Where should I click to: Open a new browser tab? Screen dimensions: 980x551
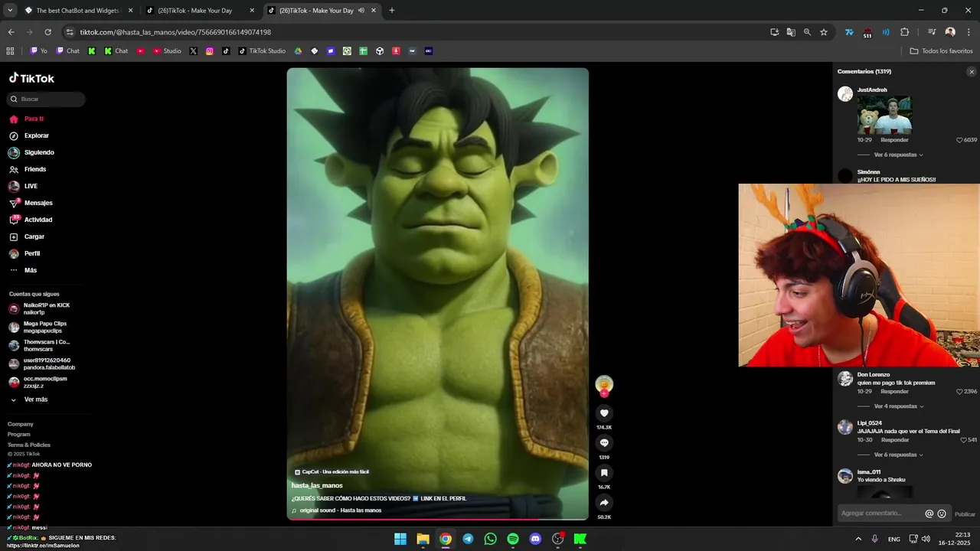392,11
